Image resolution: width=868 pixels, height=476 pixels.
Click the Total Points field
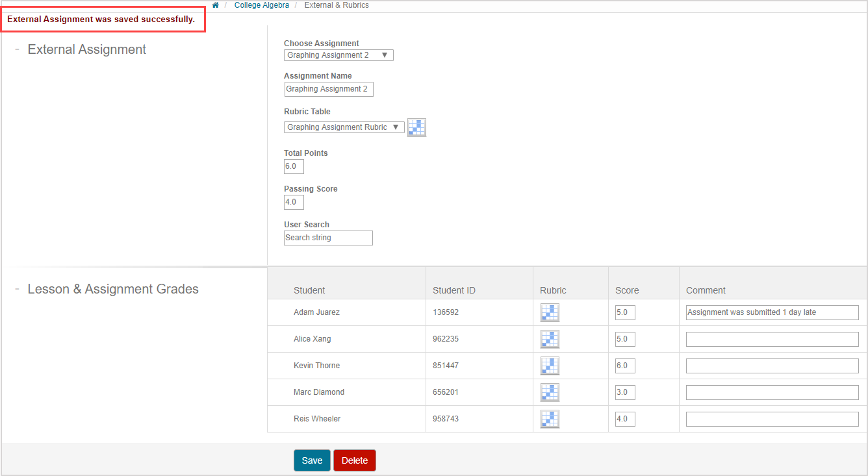coord(294,166)
